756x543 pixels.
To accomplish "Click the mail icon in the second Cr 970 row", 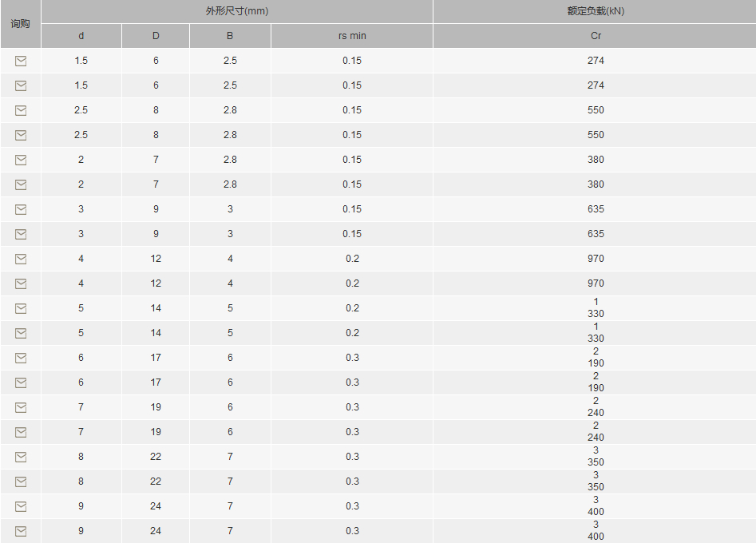I will click(x=21, y=284).
